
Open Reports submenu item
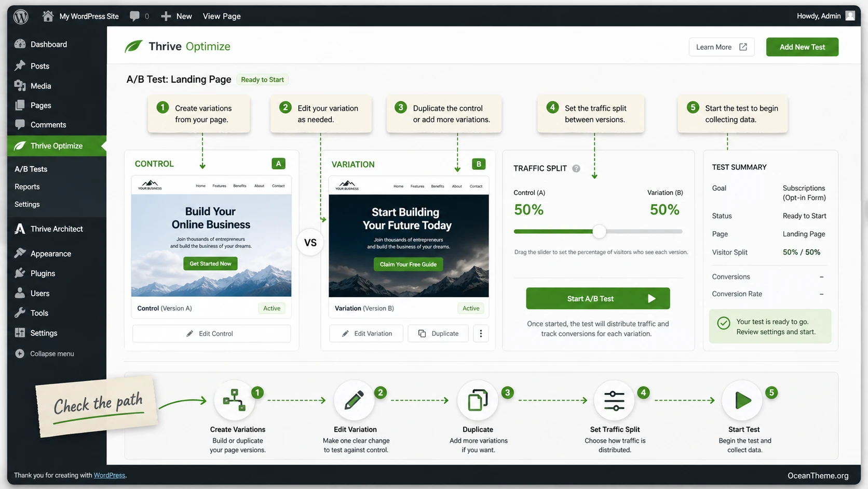(27, 187)
